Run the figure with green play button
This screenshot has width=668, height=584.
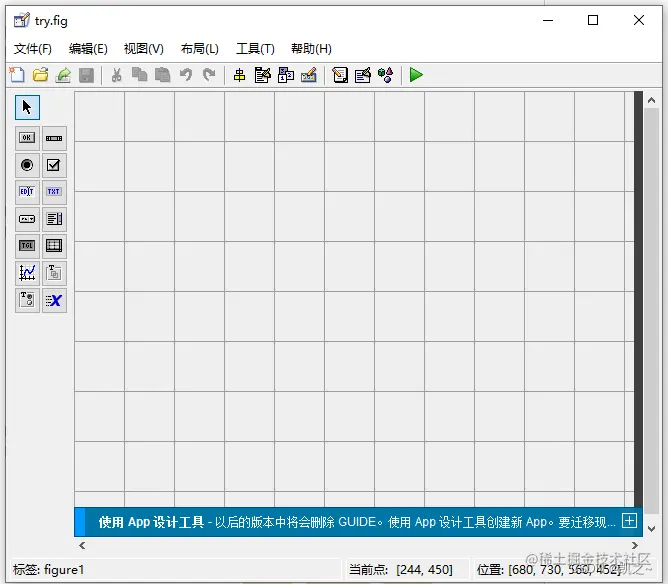pyautogui.click(x=416, y=75)
